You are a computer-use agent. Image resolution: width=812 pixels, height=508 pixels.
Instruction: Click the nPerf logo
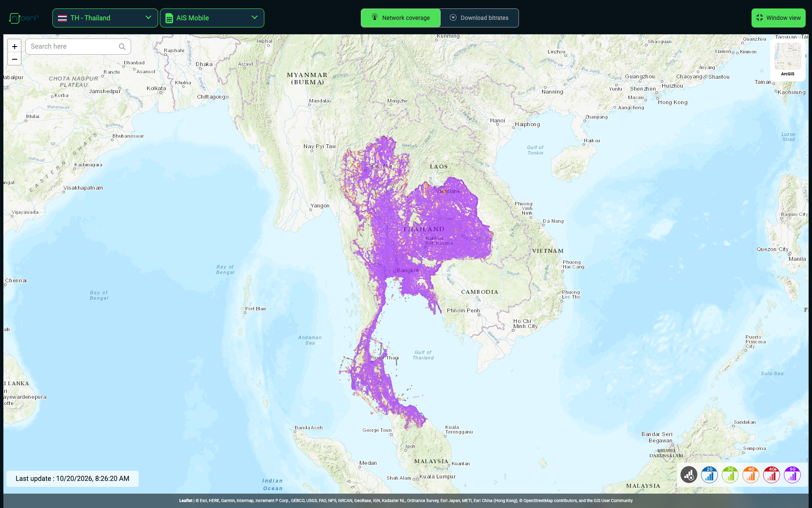click(x=24, y=18)
